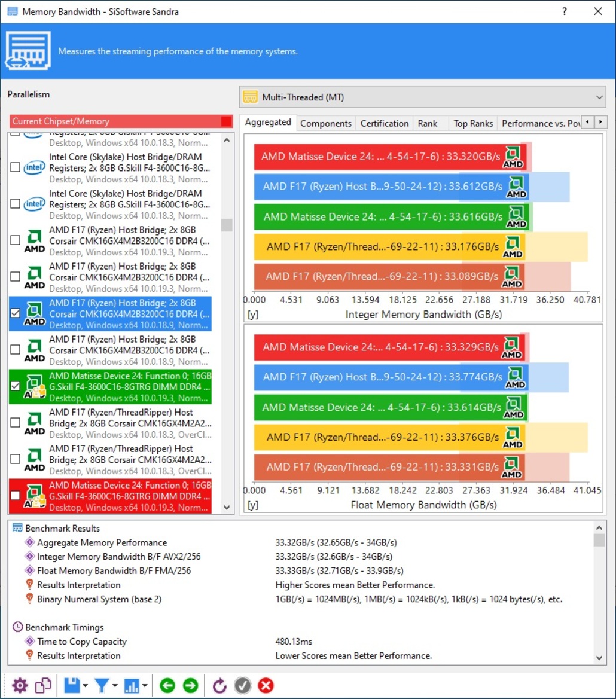Click the clock icon beside Benchmark Timings

coord(17,627)
